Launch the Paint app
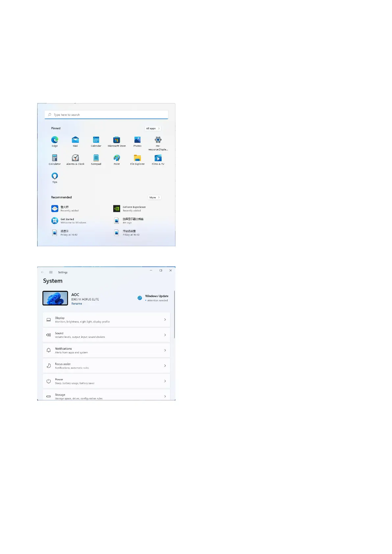 [x=117, y=158]
